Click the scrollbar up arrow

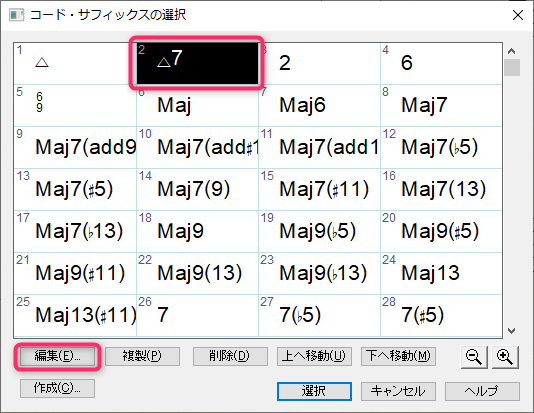coord(511,51)
